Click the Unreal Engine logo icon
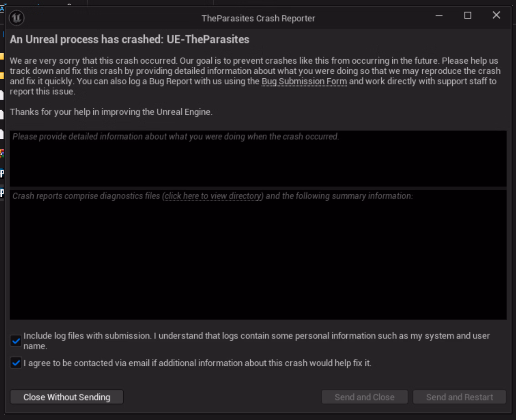This screenshot has width=516, height=420. click(x=17, y=18)
